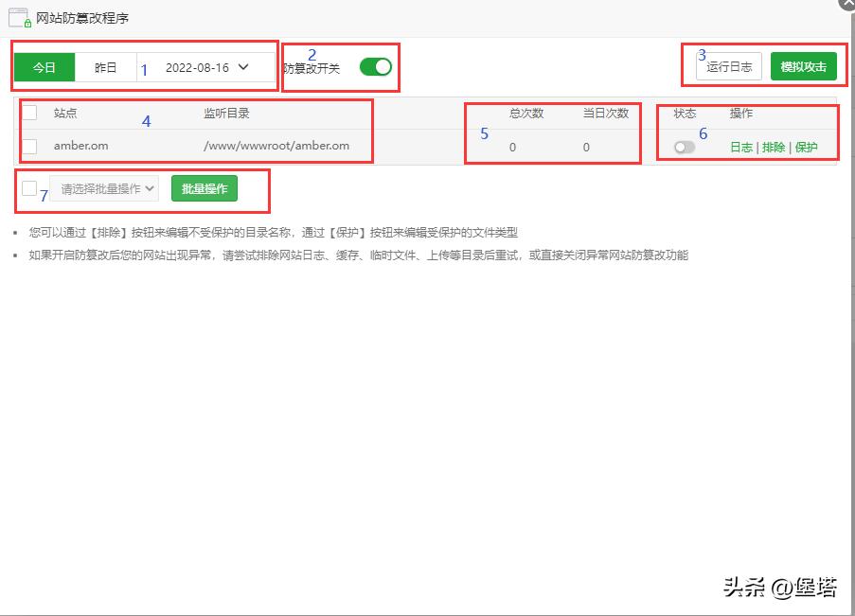Image resolution: width=855 pixels, height=616 pixels.
Task: Select the header checkbox above the site list
Action: click(29, 112)
